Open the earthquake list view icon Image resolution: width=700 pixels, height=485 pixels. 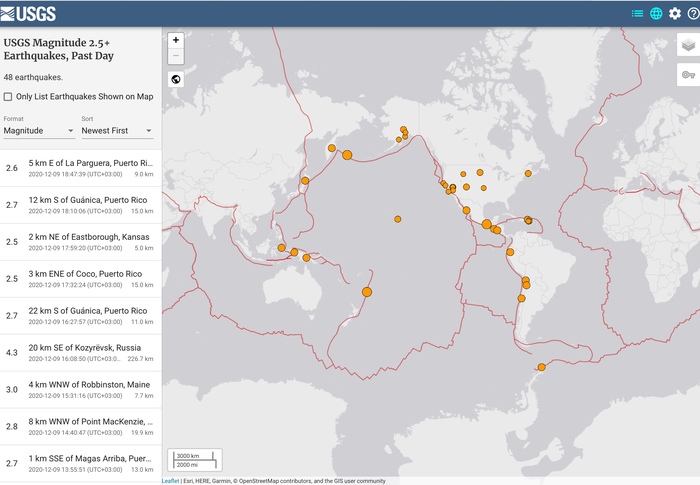click(637, 13)
